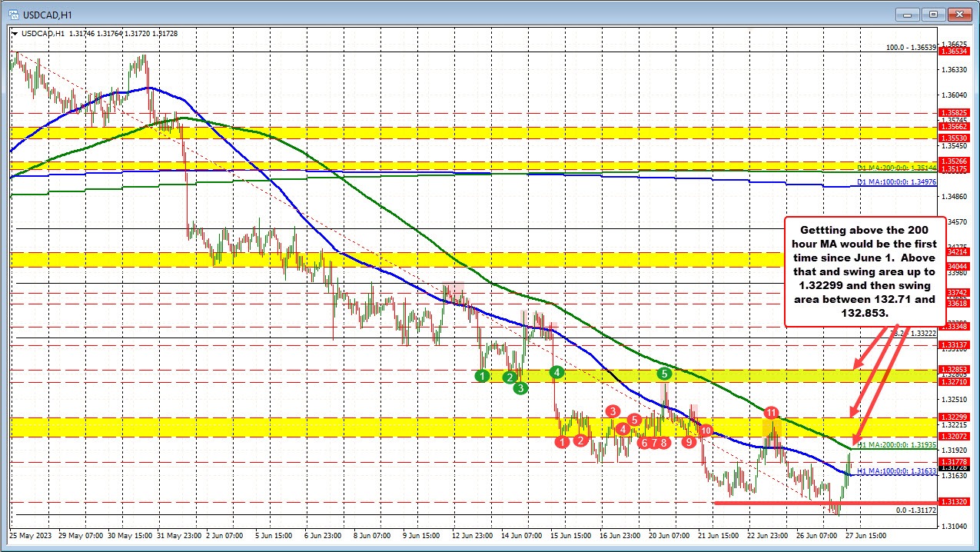The width and height of the screenshot is (980, 552).
Task: Select red marker 10 on the chart
Action: tap(706, 430)
